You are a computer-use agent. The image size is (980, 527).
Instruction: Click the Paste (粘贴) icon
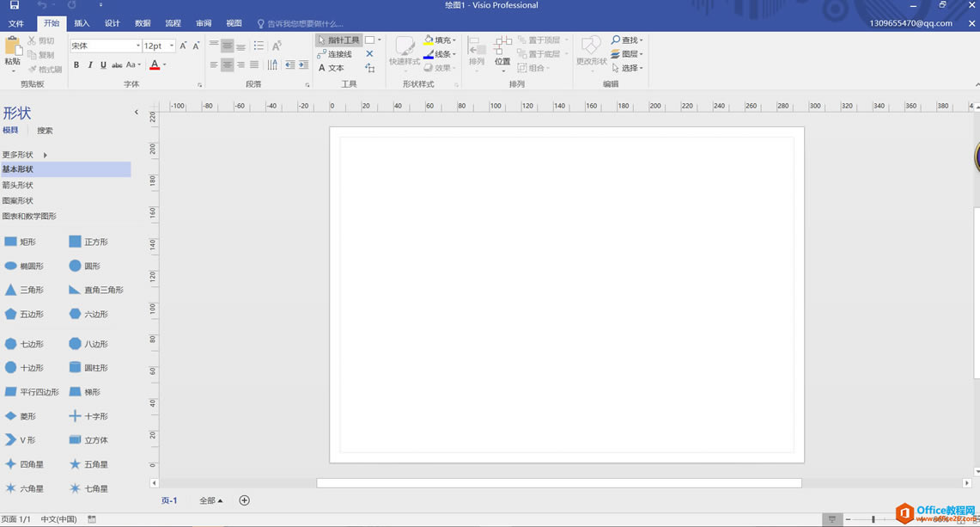coord(12,50)
